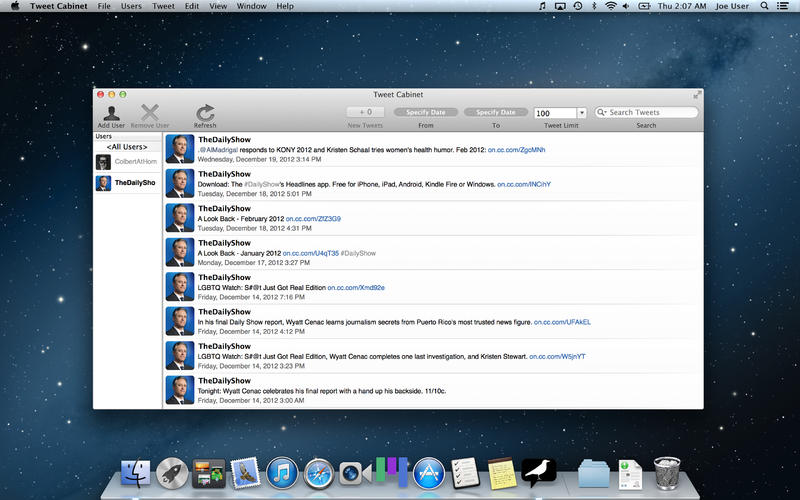Open the Edit menu
This screenshot has height=500, width=800.
[x=192, y=6]
